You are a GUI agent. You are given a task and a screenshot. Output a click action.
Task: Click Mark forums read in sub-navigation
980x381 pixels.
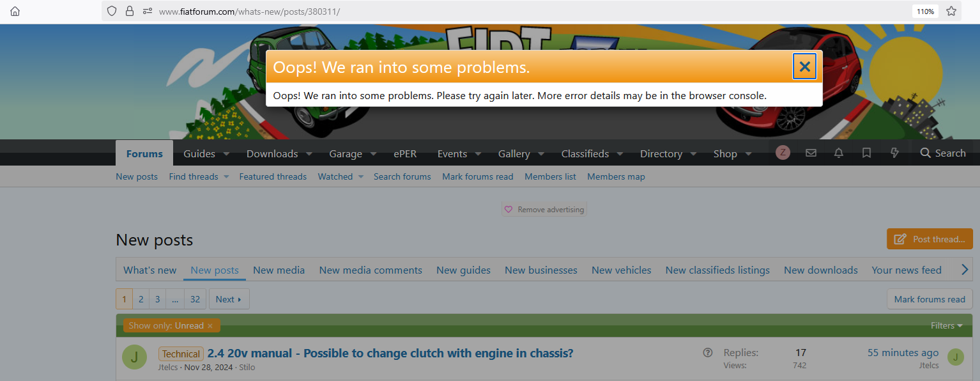pos(478,176)
